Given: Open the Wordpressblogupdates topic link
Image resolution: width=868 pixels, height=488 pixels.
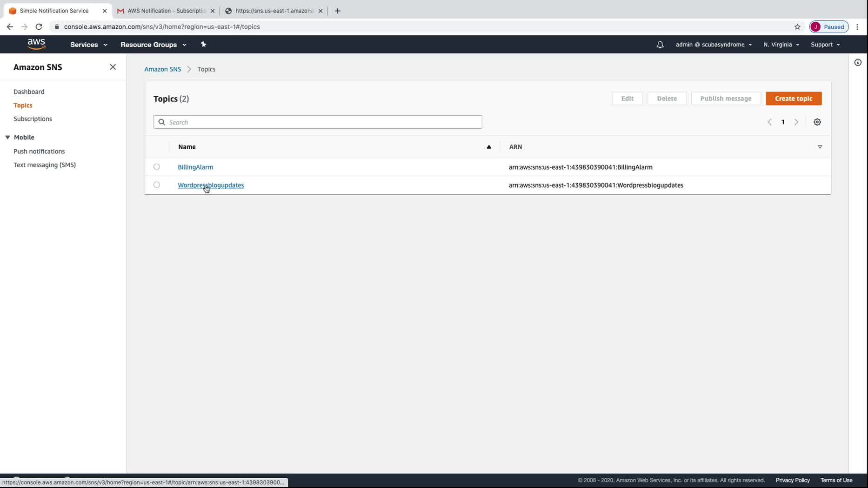Looking at the screenshot, I should pos(211,185).
